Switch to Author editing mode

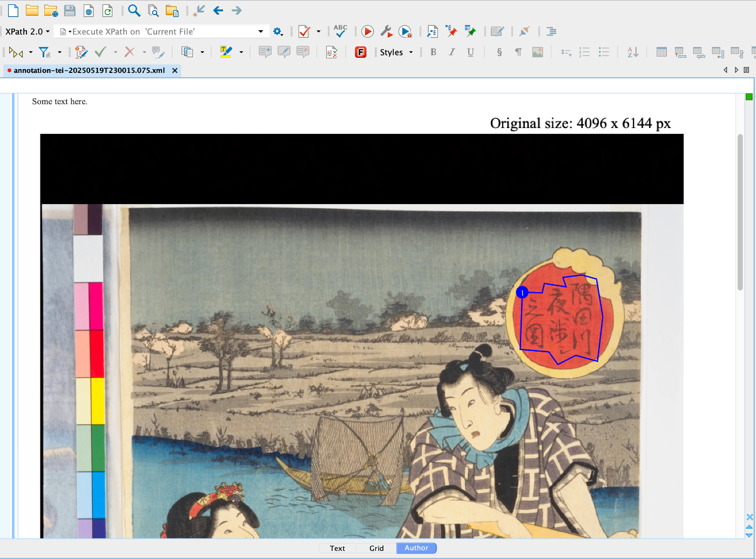pyautogui.click(x=416, y=548)
